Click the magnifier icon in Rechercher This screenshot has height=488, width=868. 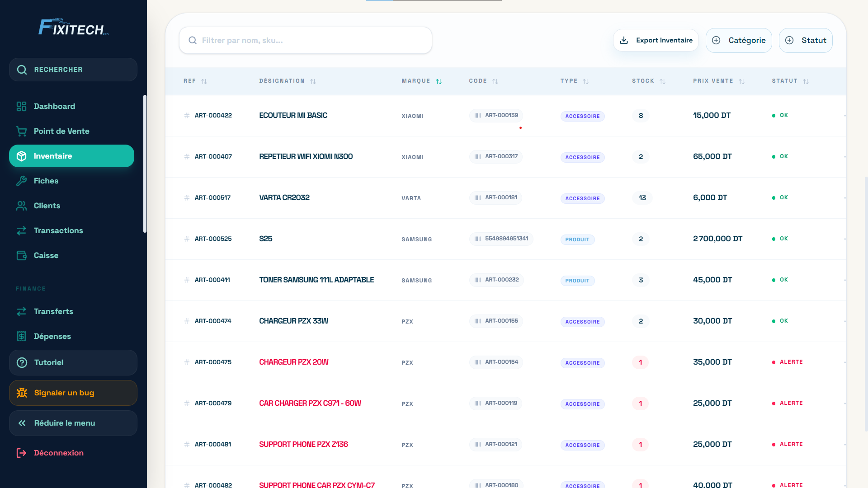click(x=22, y=70)
